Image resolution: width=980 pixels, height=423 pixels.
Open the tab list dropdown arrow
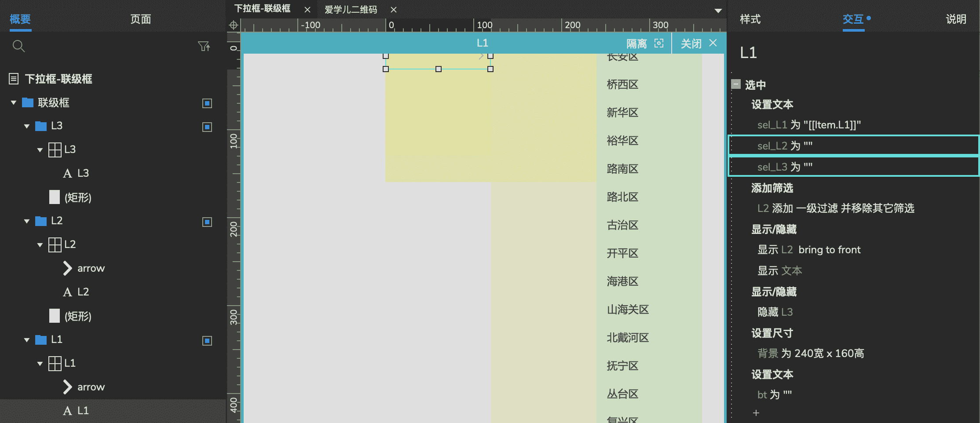[x=718, y=11]
